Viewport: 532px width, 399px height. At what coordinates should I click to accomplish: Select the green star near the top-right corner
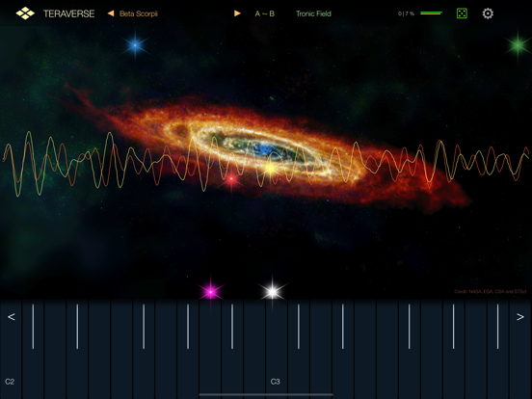[519, 45]
